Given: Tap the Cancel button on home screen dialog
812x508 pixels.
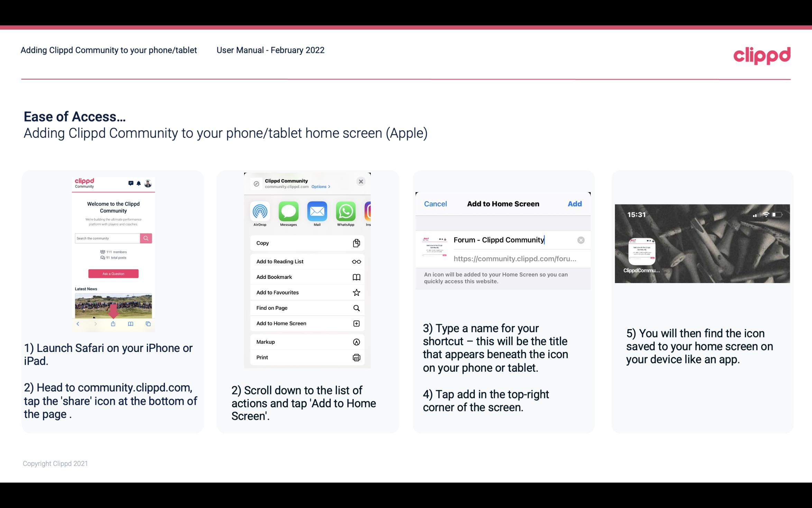Looking at the screenshot, I should pyautogui.click(x=435, y=203).
